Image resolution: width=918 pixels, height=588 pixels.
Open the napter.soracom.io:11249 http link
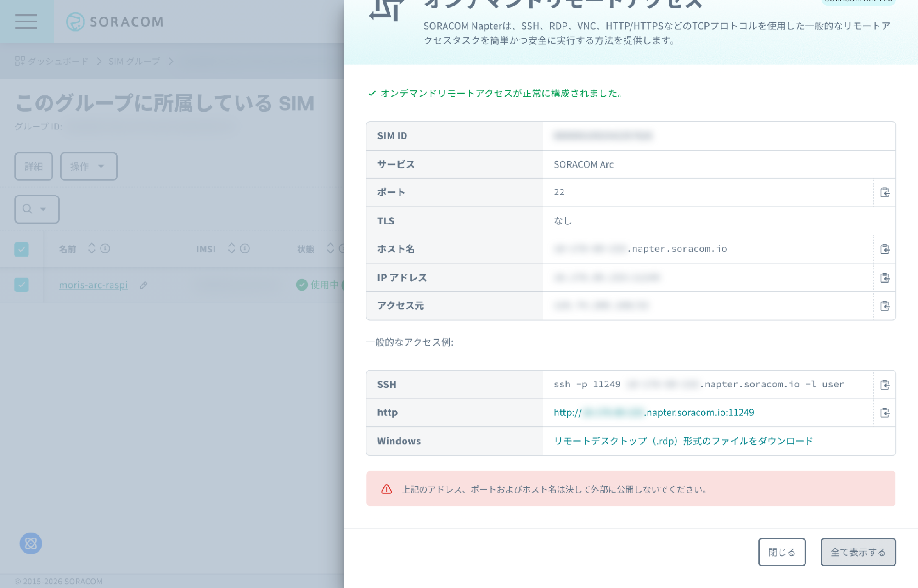click(x=653, y=412)
